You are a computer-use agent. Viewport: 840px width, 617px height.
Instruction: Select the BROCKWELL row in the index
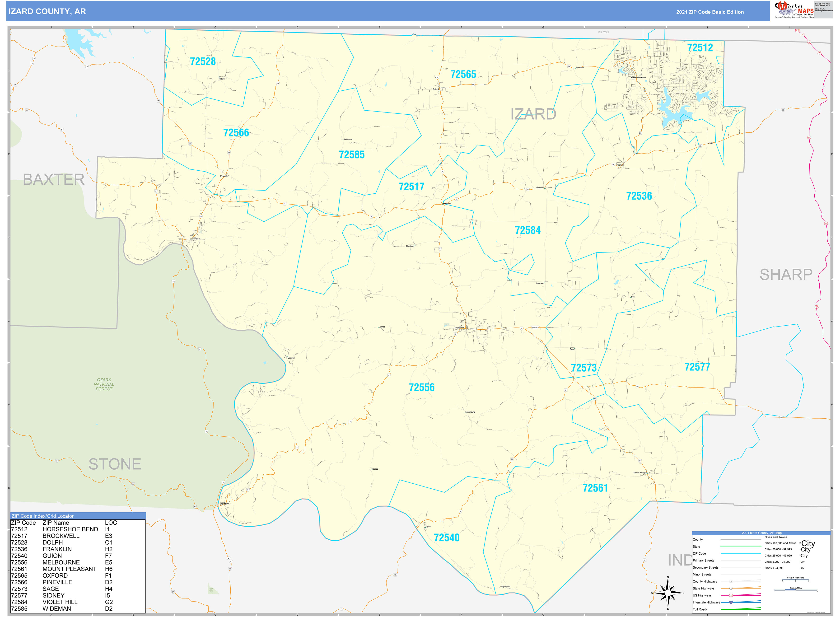tap(78, 536)
